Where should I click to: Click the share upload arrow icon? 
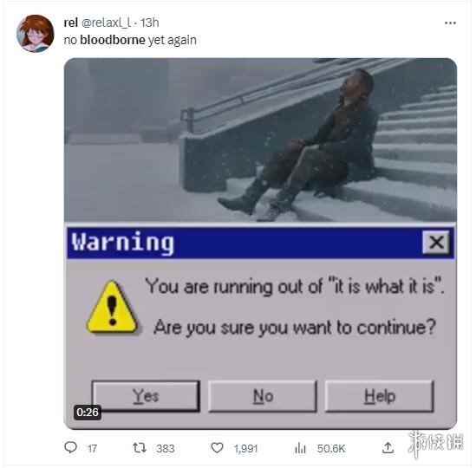coord(388,448)
